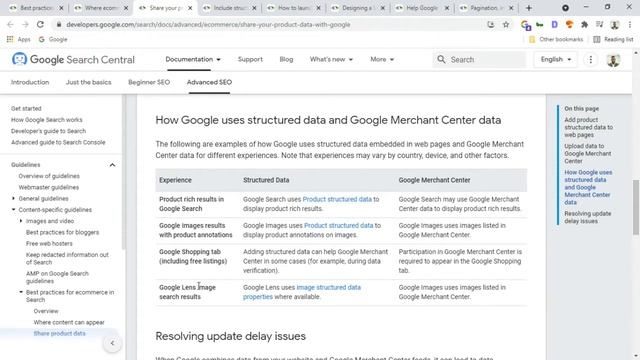The width and height of the screenshot is (640, 360).
Task: Open the Extensions puzzle icon
Action: [584, 24]
